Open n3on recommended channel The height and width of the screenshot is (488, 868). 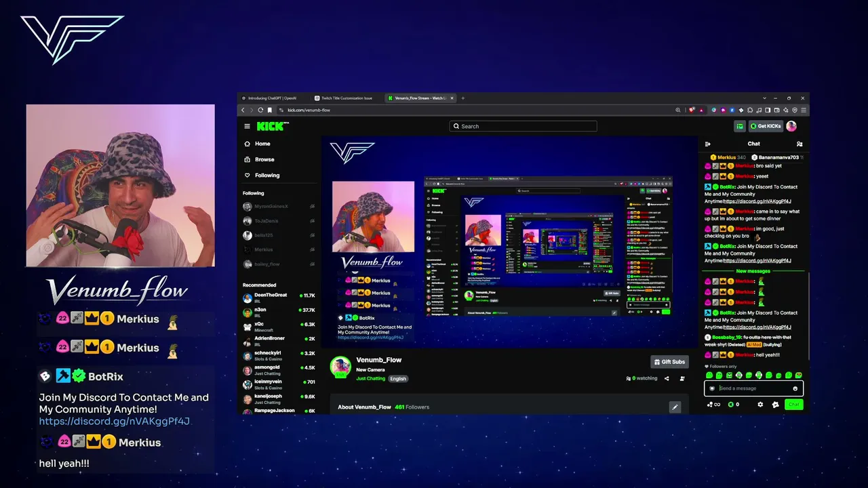click(x=279, y=312)
